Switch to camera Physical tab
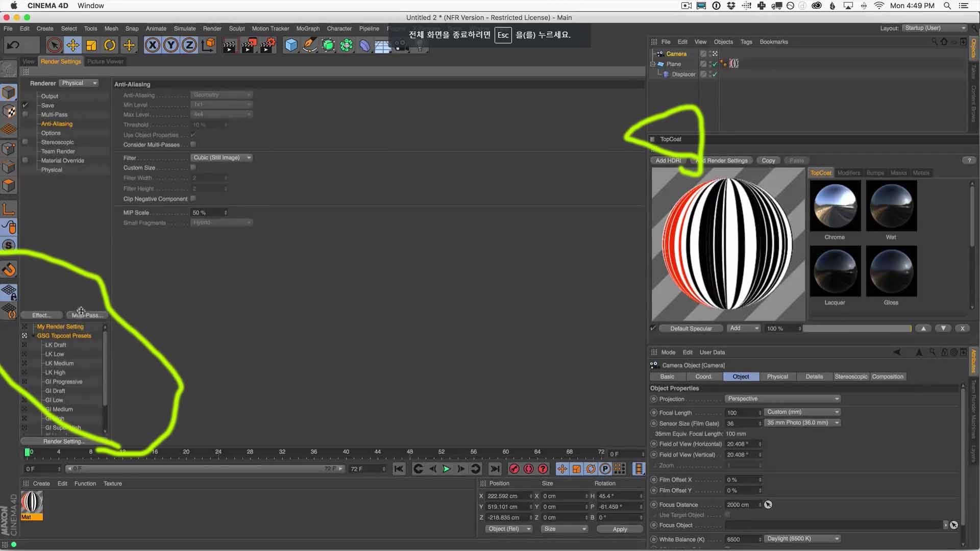Screen dimensions: 980x551 777,377
